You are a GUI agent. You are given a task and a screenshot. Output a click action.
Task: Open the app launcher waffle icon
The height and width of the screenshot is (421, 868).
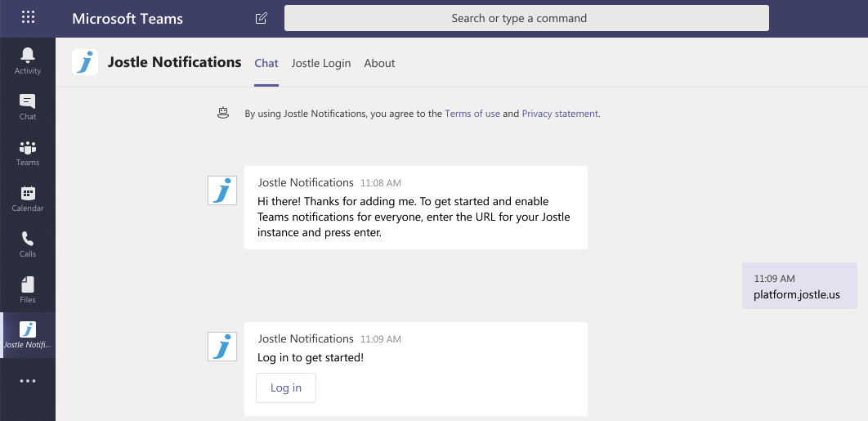(28, 17)
